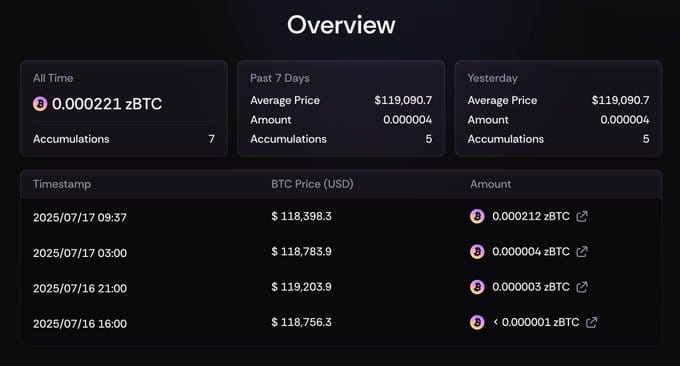This screenshot has width=680, height=366.
Task: Open external link for 0.000003 zBTC transaction
Action: pyautogui.click(x=582, y=287)
